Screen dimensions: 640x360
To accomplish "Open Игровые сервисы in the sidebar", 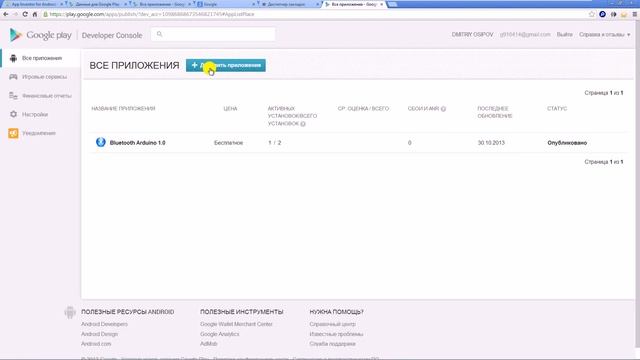I will 41,77.
